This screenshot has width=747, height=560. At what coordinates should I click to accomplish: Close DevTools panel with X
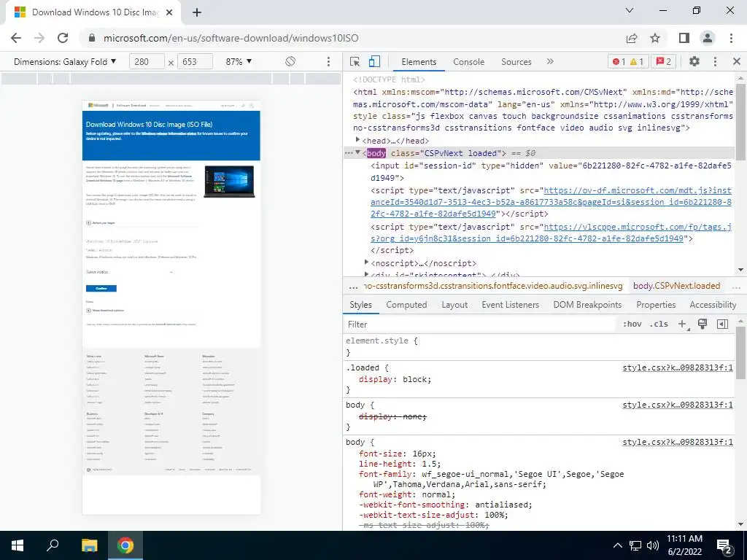[737, 61]
